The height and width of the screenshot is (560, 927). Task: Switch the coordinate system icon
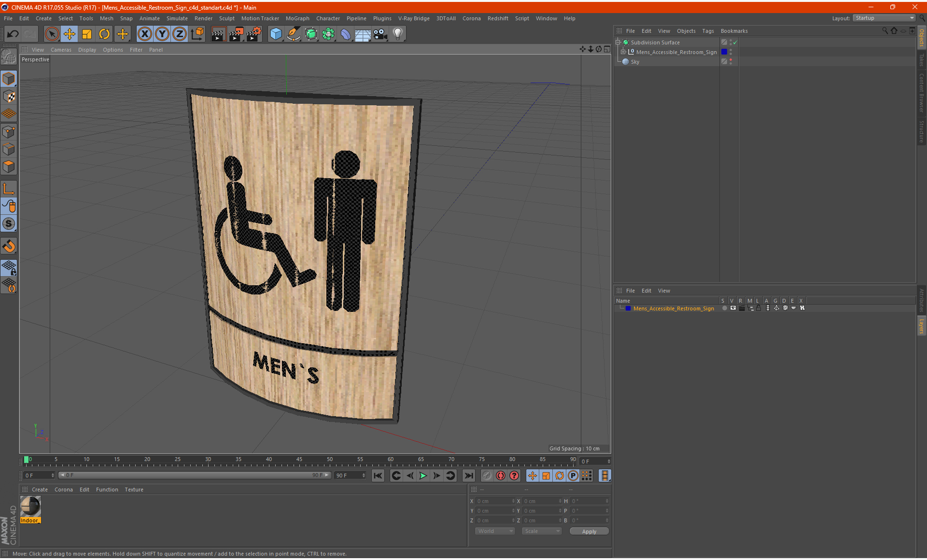click(197, 34)
